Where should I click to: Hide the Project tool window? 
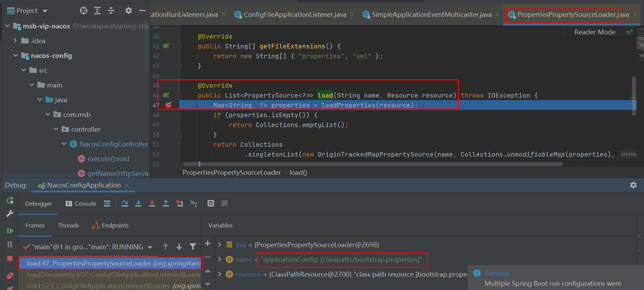pyautogui.click(x=142, y=11)
